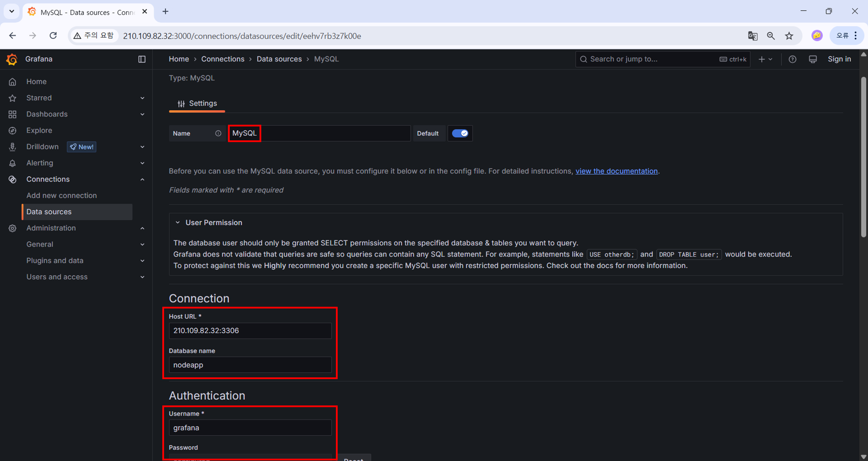This screenshot has width=868, height=461.
Task: Click the Host URL input field
Action: tap(250, 331)
